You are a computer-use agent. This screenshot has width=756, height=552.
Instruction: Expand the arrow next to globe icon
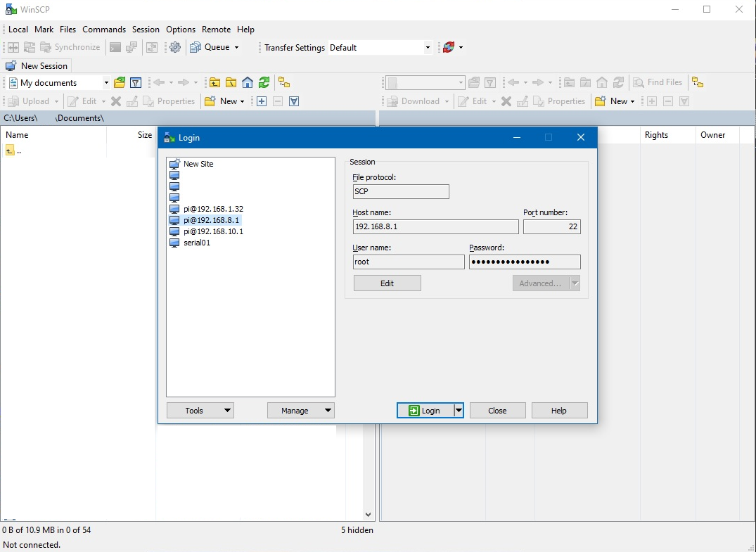(x=461, y=47)
